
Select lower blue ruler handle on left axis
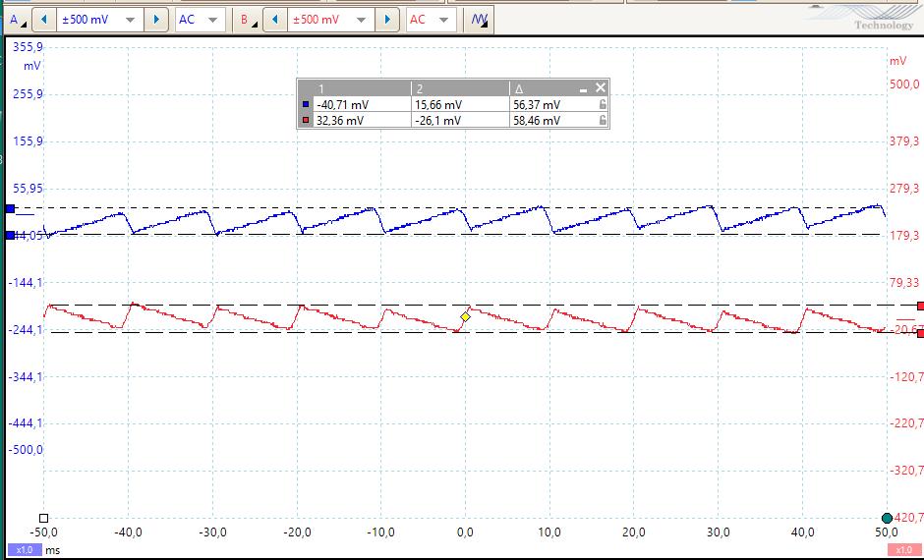(x=10, y=236)
